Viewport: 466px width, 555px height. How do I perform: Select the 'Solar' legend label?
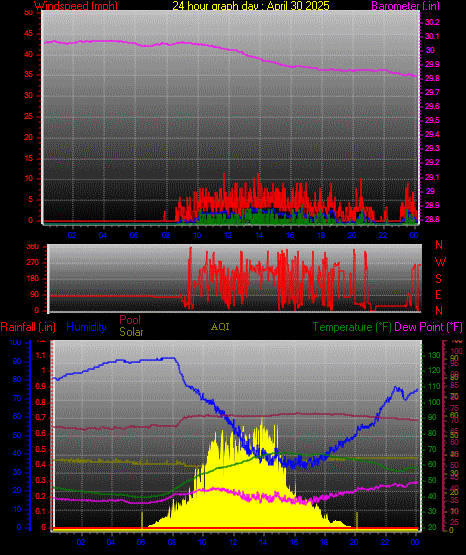click(x=131, y=332)
